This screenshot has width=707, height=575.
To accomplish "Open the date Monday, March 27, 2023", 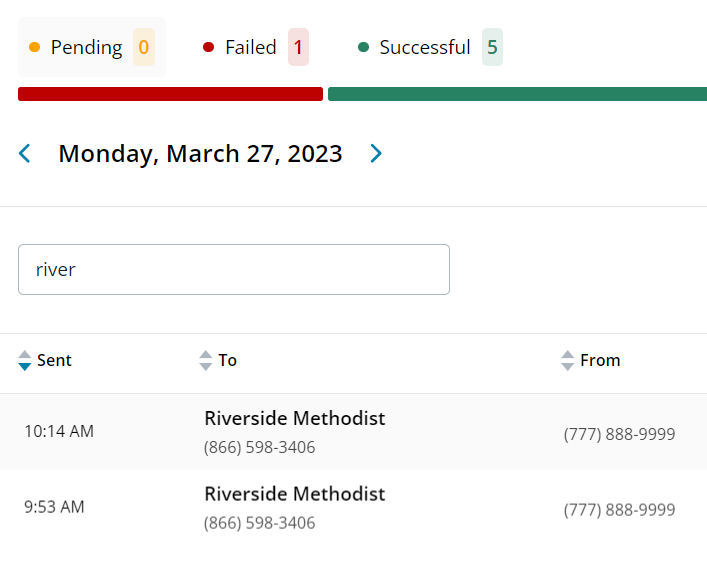I will (200, 153).
